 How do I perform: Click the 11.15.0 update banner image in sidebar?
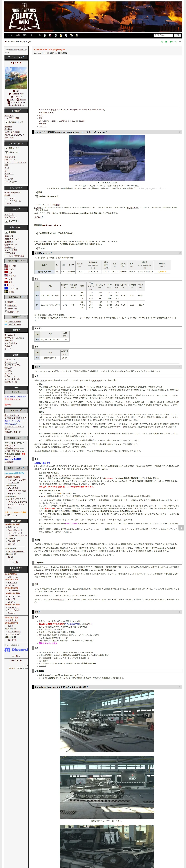[16, 78]
